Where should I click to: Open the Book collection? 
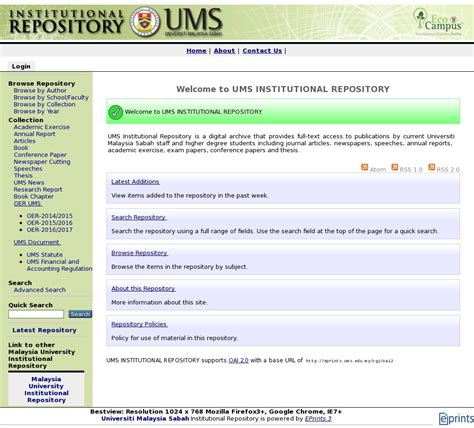pos(21,148)
